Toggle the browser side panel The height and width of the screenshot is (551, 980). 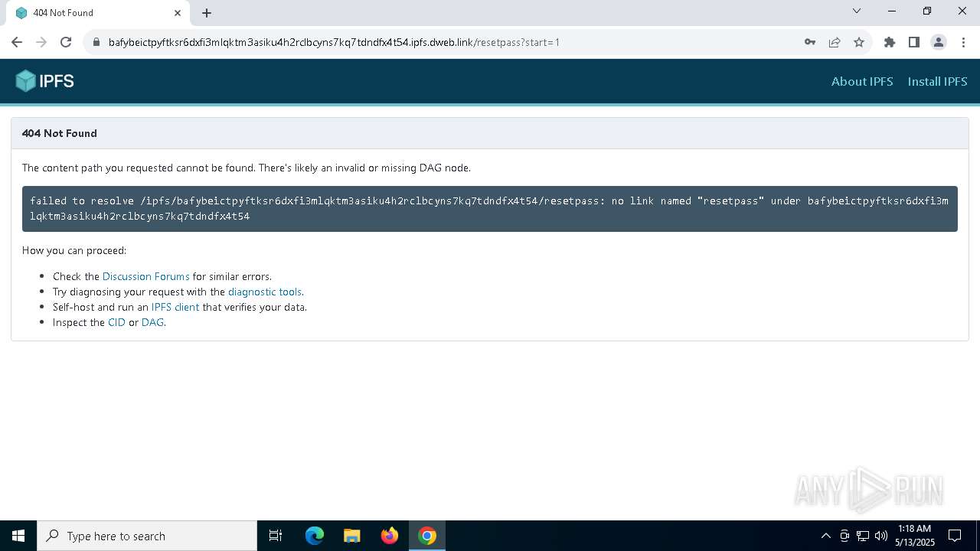(x=914, y=42)
